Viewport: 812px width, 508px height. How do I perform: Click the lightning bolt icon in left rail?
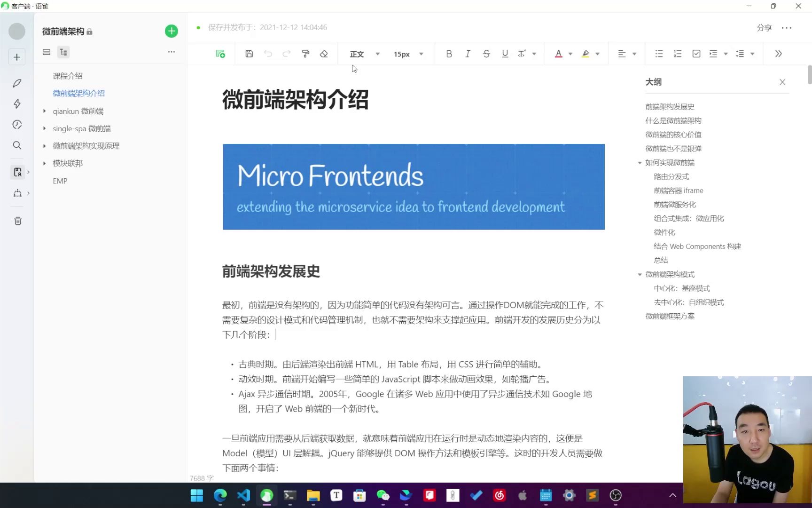tap(17, 103)
